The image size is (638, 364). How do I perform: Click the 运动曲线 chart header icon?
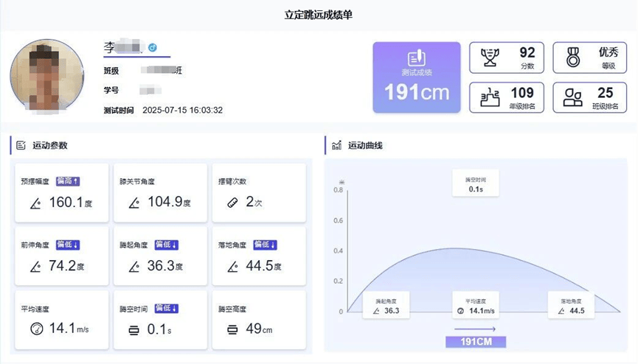pyautogui.click(x=336, y=145)
